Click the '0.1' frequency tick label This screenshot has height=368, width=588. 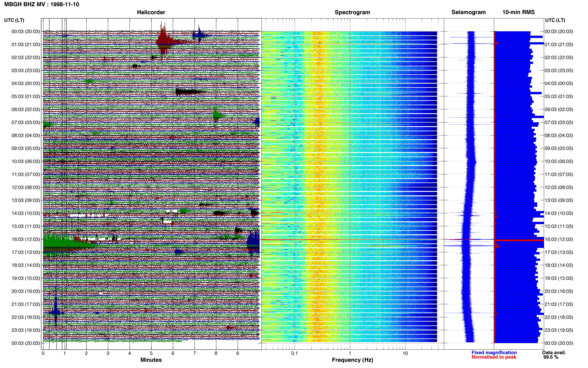[x=295, y=353]
